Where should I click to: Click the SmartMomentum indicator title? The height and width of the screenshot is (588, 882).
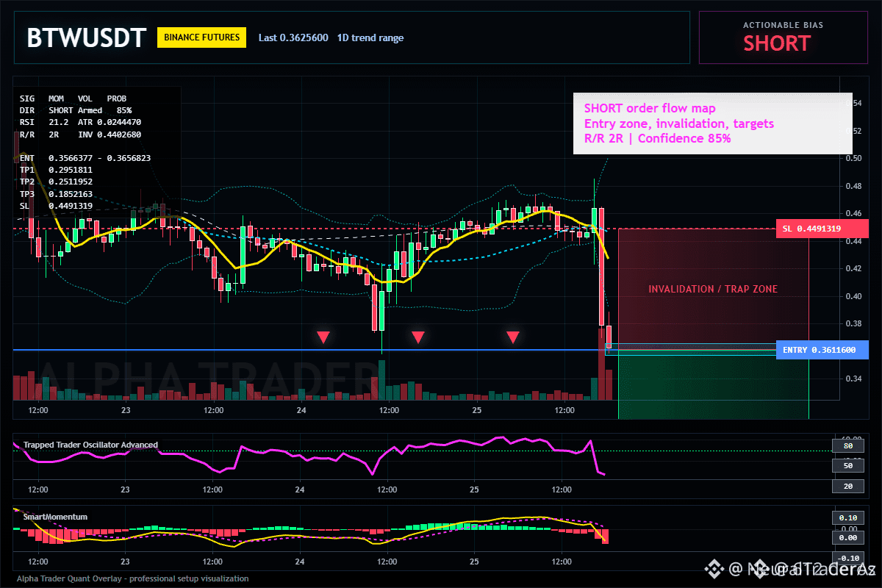click(x=55, y=517)
